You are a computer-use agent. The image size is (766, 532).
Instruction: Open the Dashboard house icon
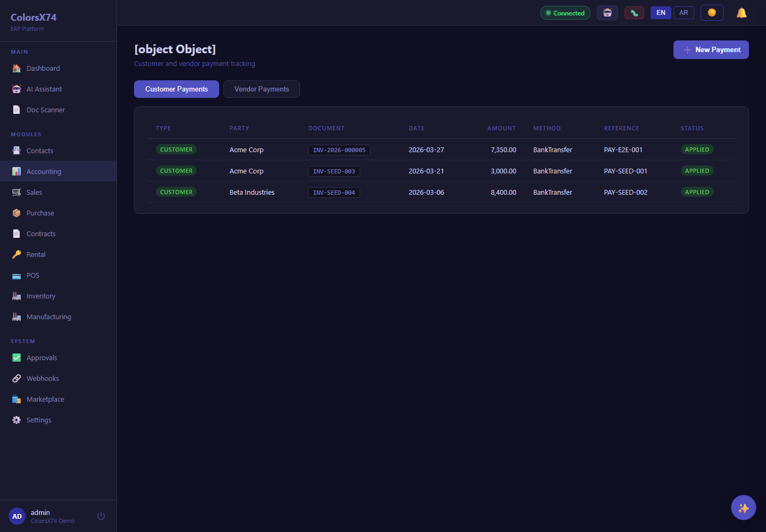pyautogui.click(x=16, y=68)
